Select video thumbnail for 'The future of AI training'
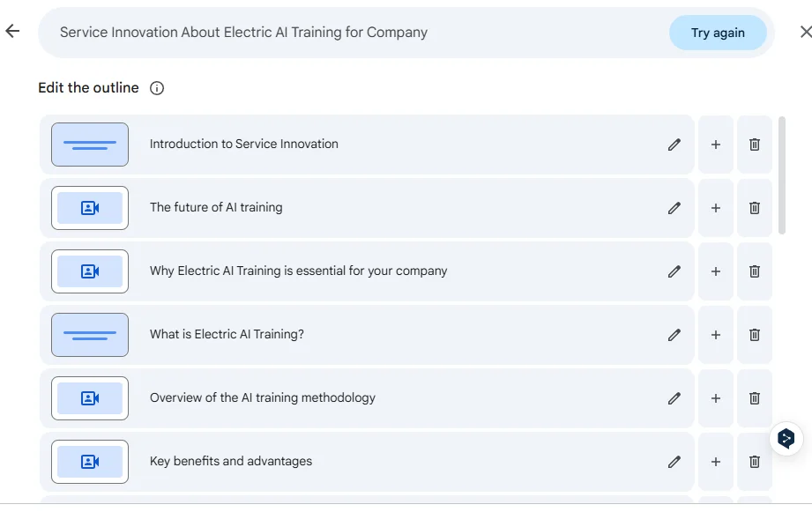This screenshot has height=512, width=812. pyautogui.click(x=90, y=208)
